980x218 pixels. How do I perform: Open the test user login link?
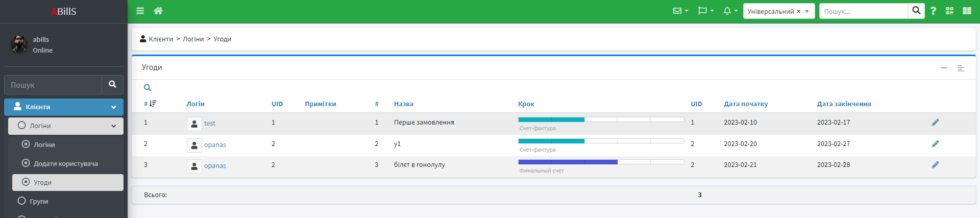coord(209,124)
